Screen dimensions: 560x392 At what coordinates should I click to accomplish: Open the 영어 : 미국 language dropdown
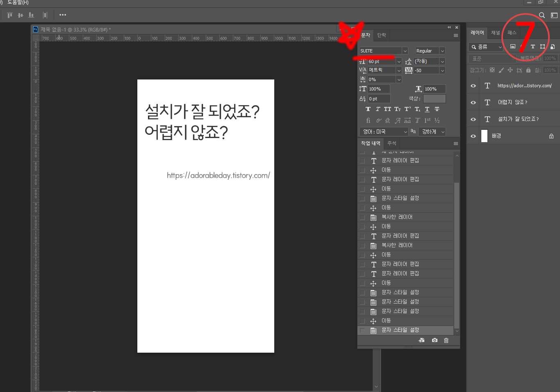[384, 131]
